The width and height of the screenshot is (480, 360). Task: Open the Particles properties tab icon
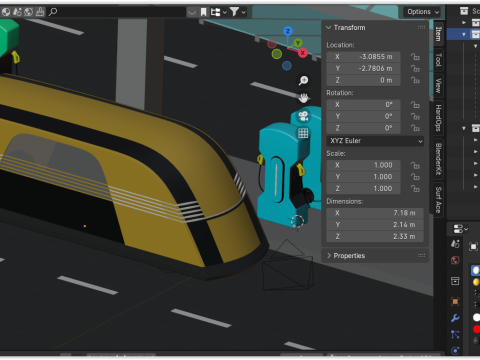pyautogui.click(x=455, y=334)
